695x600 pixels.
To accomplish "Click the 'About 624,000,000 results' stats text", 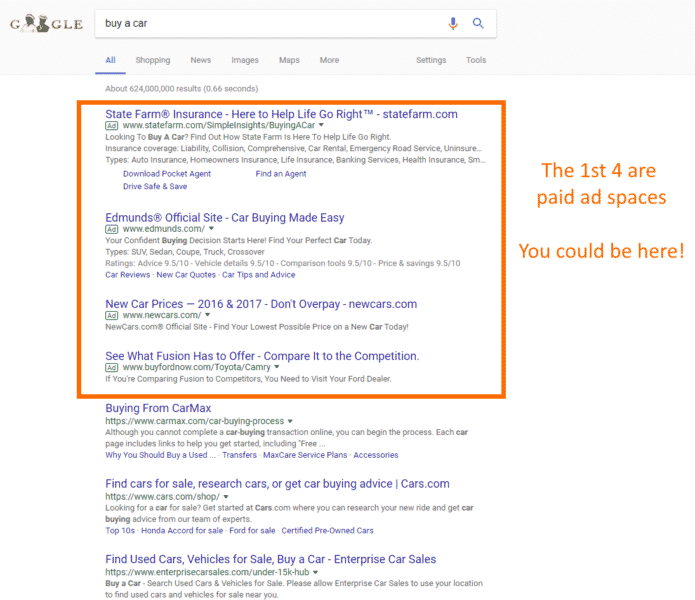I will pyautogui.click(x=182, y=89).
